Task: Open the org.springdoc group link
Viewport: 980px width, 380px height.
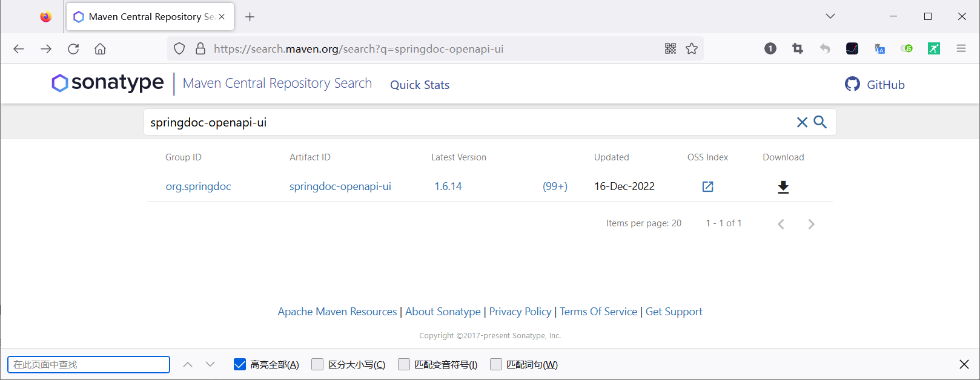Action: 199,186
